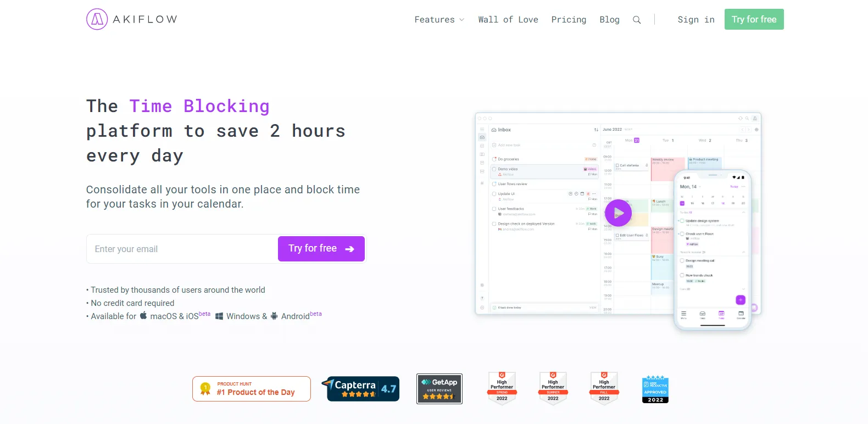Focus the Enter your email field

[182, 249]
